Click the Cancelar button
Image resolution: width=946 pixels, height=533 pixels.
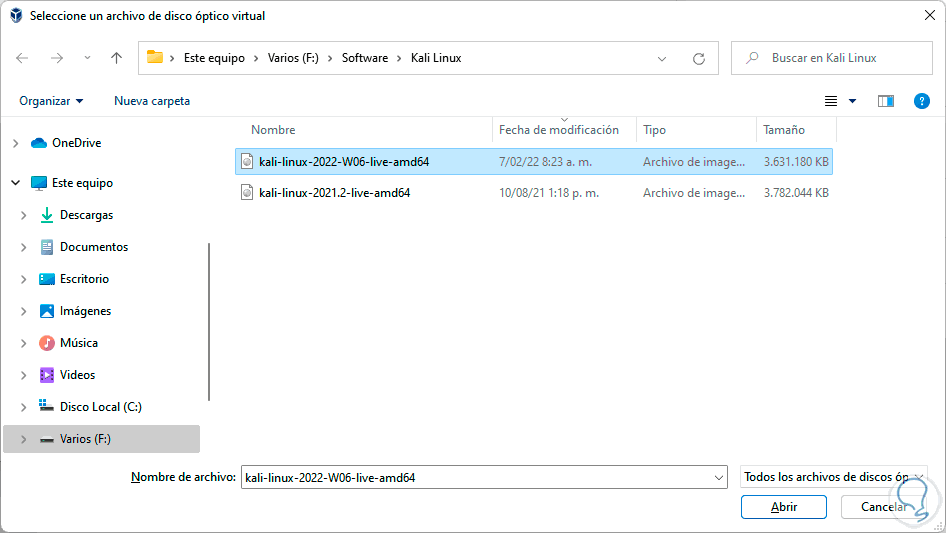pos(884,507)
